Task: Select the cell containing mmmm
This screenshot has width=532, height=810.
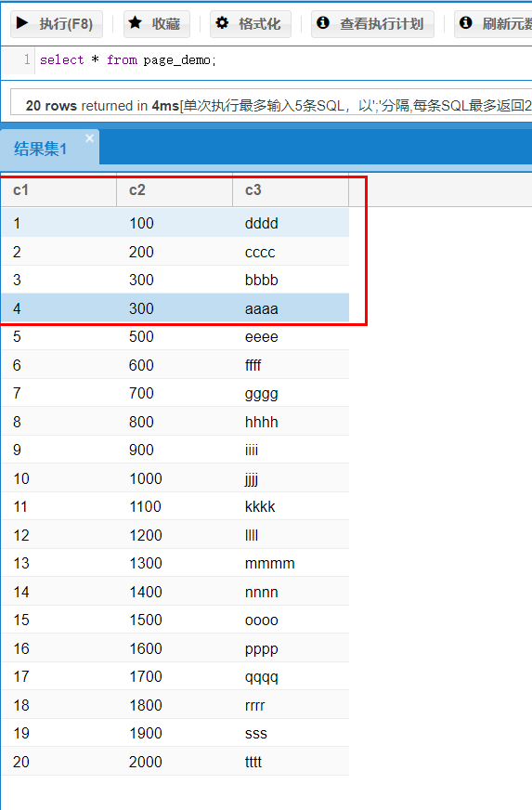Action: (291, 563)
